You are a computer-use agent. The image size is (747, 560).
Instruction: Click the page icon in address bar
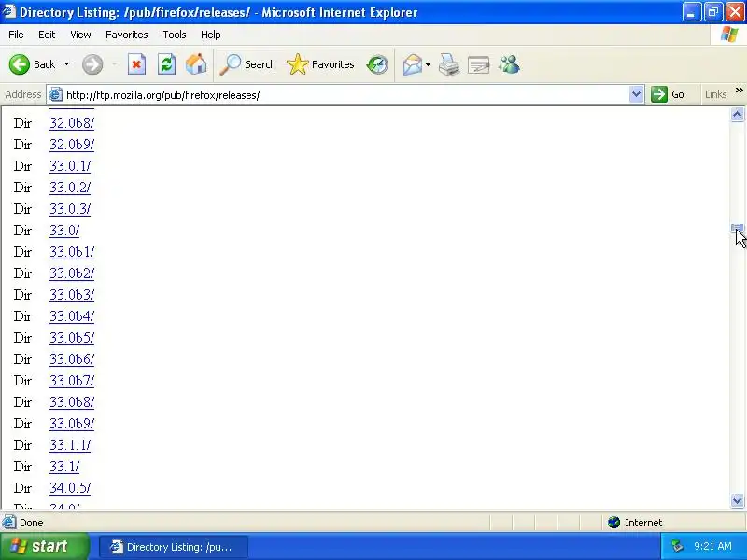click(x=56, y=95)
